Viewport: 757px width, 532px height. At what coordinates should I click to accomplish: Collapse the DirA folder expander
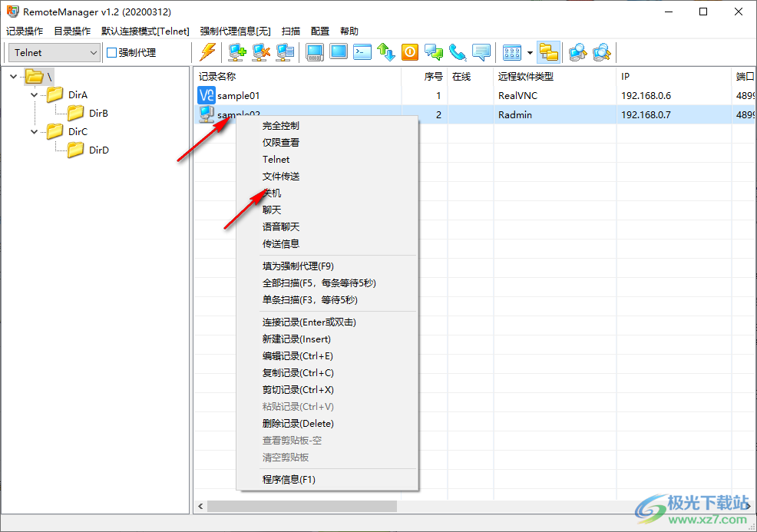click(x=35, y=94)
